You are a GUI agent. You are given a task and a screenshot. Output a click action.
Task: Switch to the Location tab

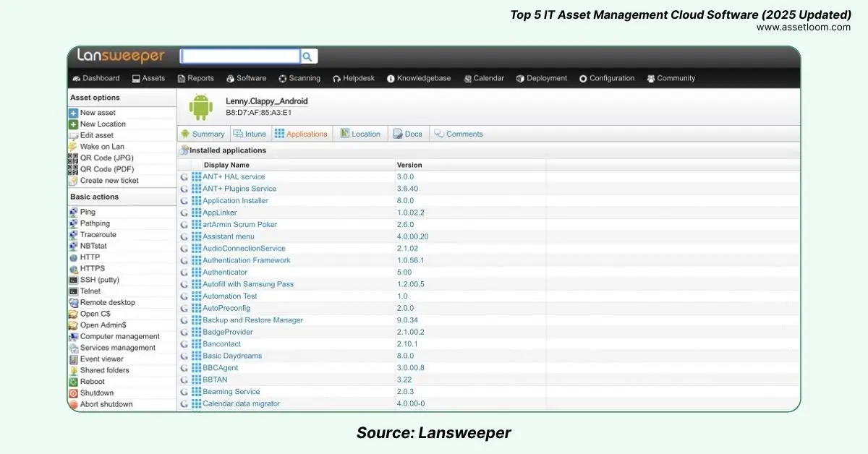tap(360, 134)
